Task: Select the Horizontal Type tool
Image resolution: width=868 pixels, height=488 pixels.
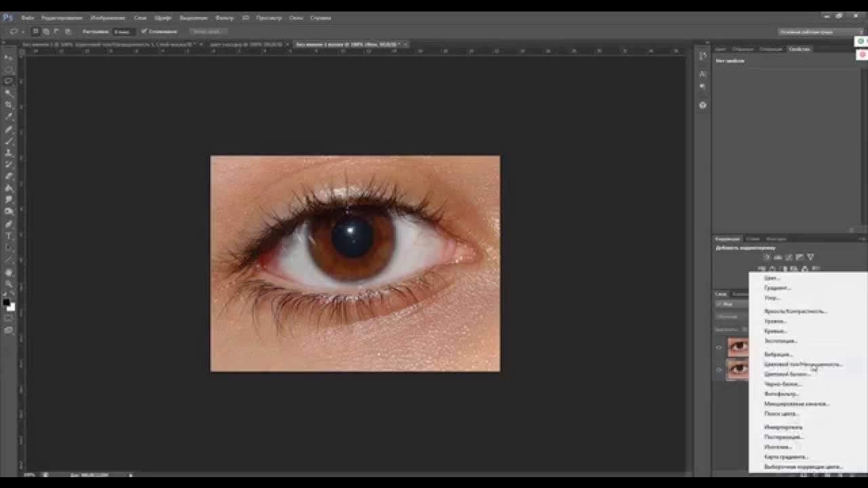Action: click(x=9, y=235)
